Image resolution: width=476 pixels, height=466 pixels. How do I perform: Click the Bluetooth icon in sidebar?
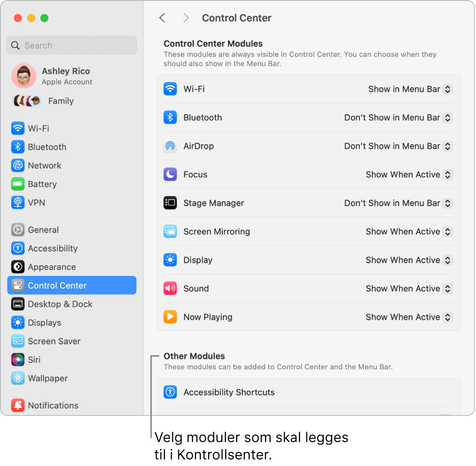pos(17,147)
